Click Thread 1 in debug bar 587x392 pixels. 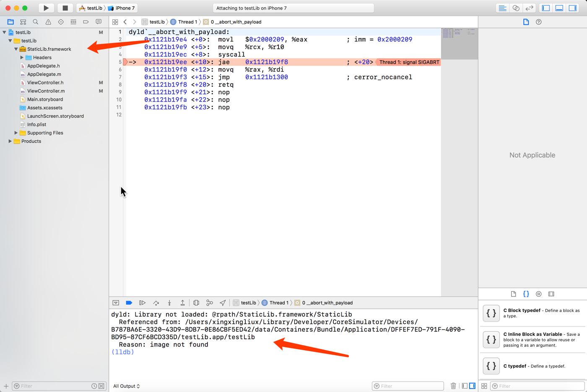[x=275, y=303]
